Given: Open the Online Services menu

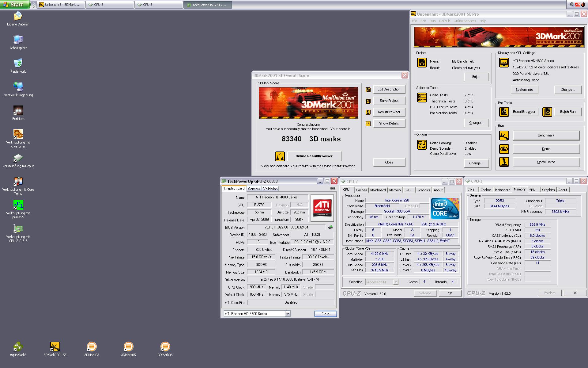Looking at the screenshot, I should (x=465, y=21).
